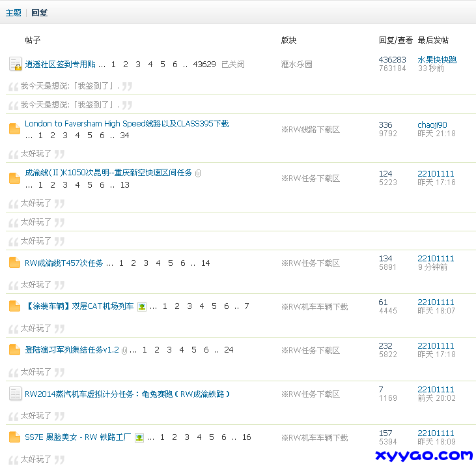The height and width of the screenshot is (466, 476).
Task: Open London to Faversham High Speed thread
Action: click(127, 124)
